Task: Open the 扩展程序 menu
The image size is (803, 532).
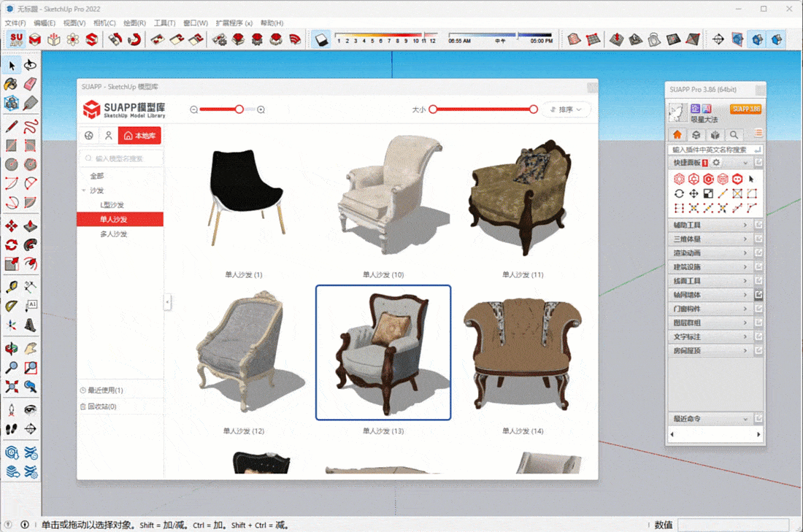Action: [x=234, y=23]
